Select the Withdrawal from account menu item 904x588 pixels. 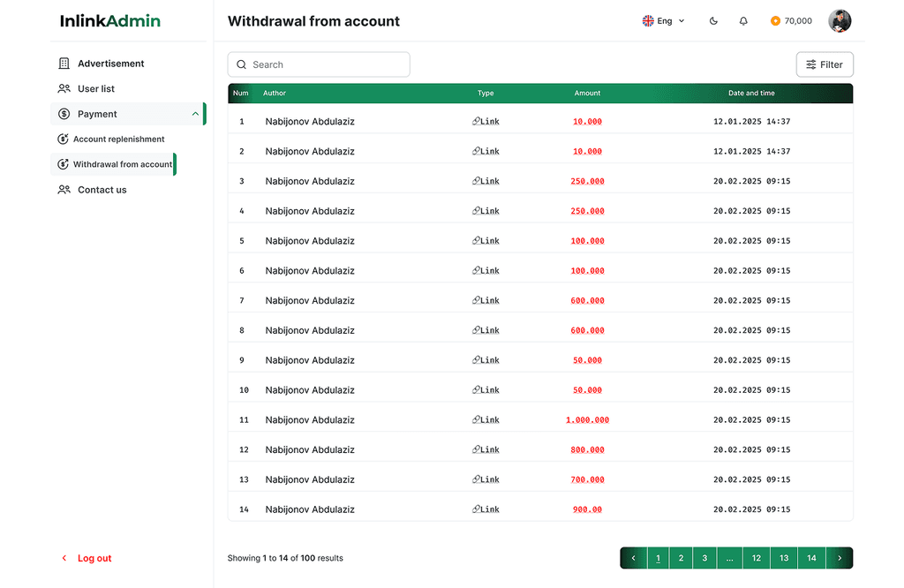122,164
